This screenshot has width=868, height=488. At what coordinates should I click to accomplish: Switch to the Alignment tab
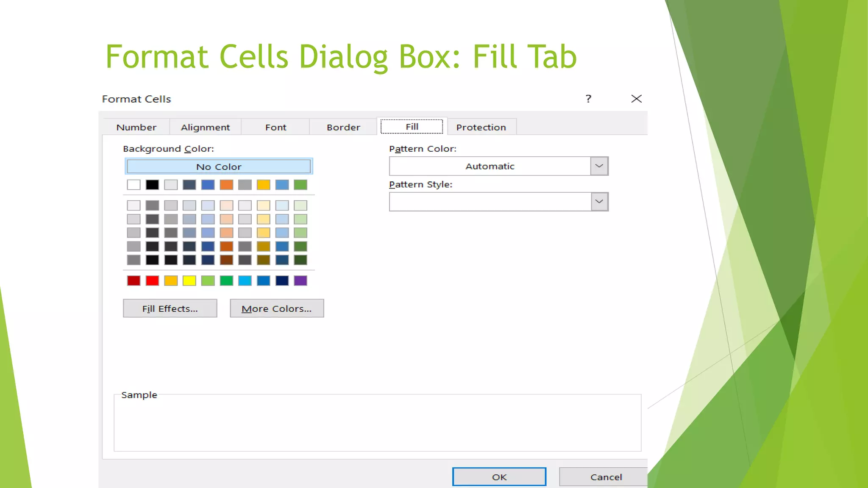[x=205, y=127]
